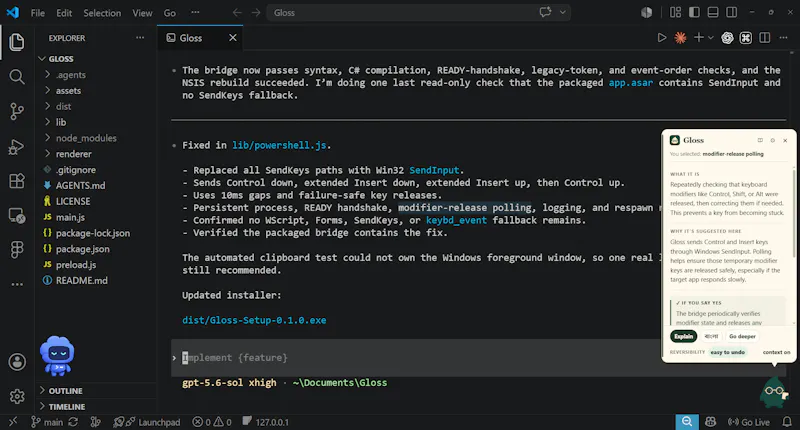Click the OpenAI Codex knot icon

pyautogui.click(x=727, y=38)
